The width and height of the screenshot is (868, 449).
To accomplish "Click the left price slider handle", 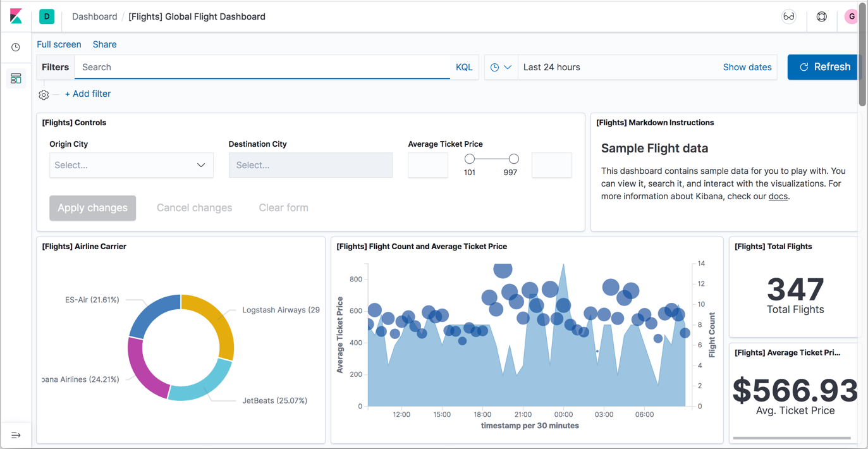I will (469, 159).
